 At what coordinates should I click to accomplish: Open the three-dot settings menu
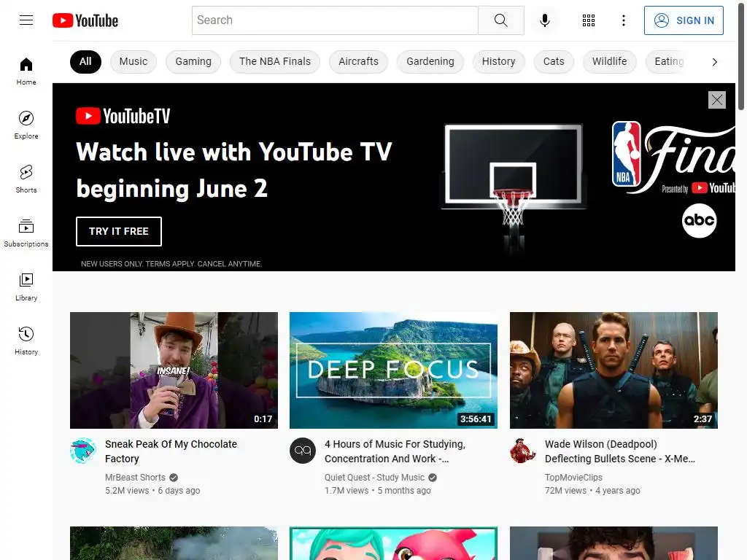pos(623,20)
